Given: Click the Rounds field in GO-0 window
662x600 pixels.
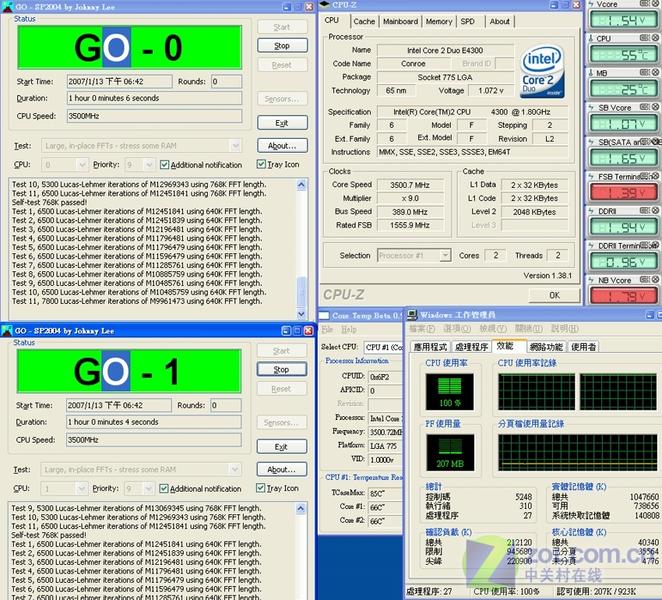Looking at the screenshot, I should 226,81.
